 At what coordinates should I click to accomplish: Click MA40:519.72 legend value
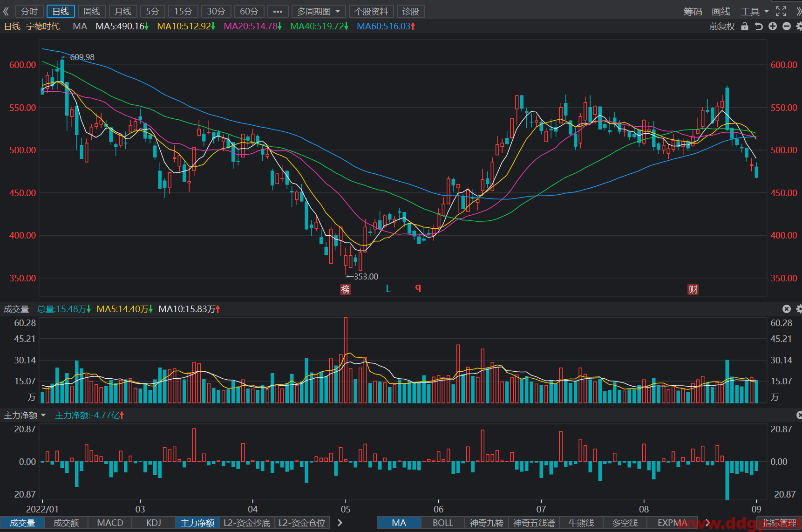pos(319,27)
